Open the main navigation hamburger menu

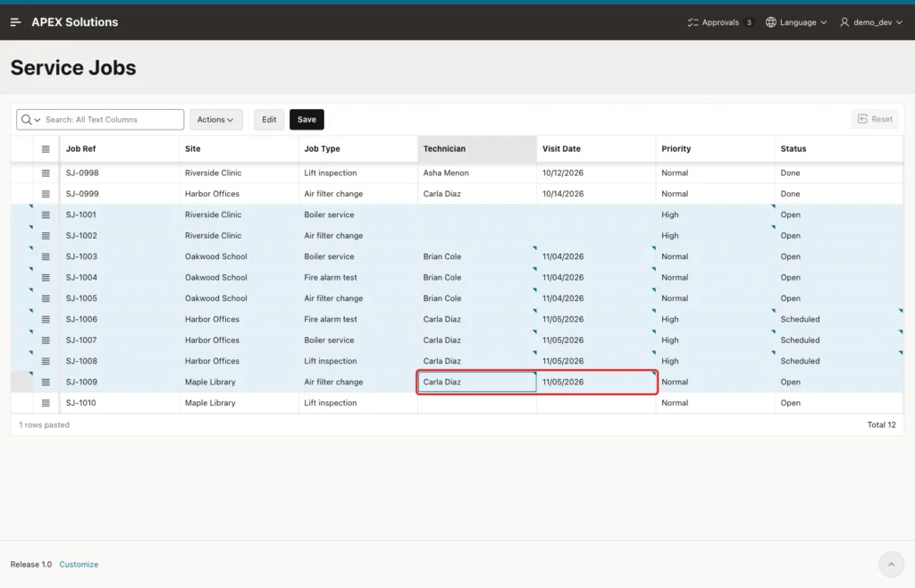click(16, 22)
